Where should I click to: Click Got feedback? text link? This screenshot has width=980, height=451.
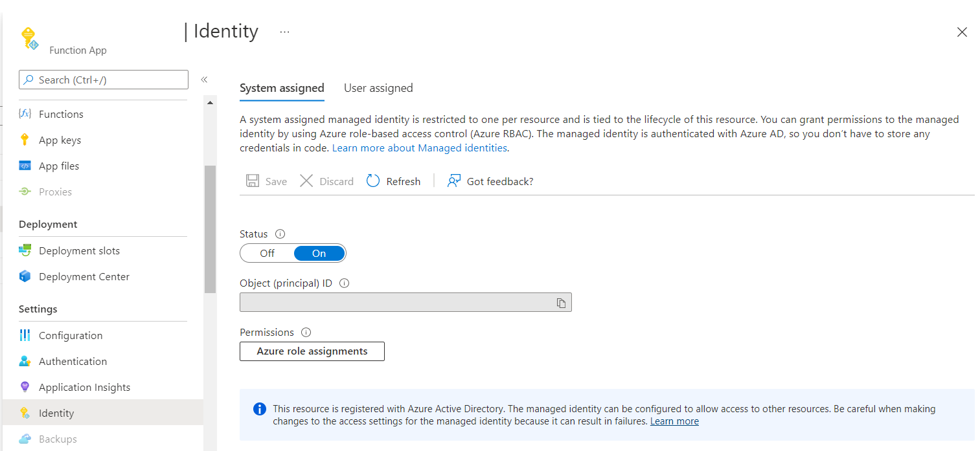click(500, 181)
